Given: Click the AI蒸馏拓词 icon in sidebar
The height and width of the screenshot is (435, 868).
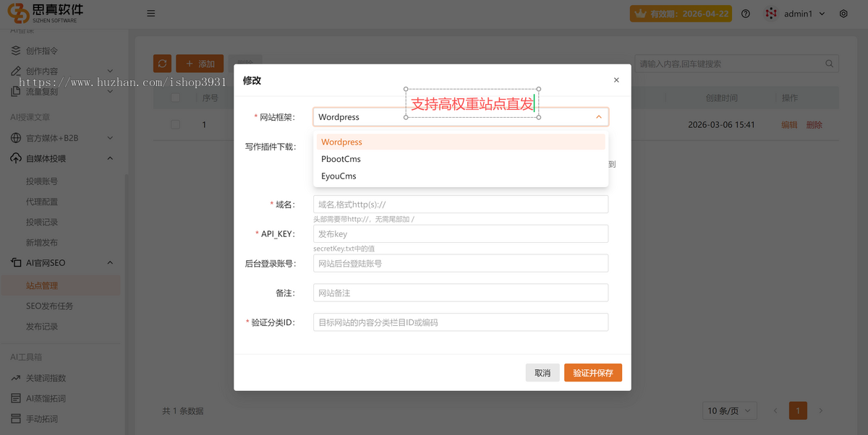Looking at the screenshot, I should [x=16, y=398].
